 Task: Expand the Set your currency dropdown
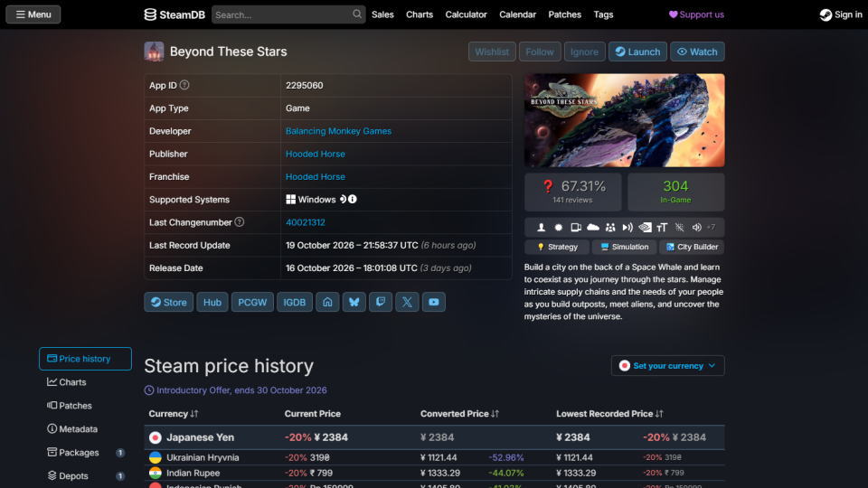667,366
